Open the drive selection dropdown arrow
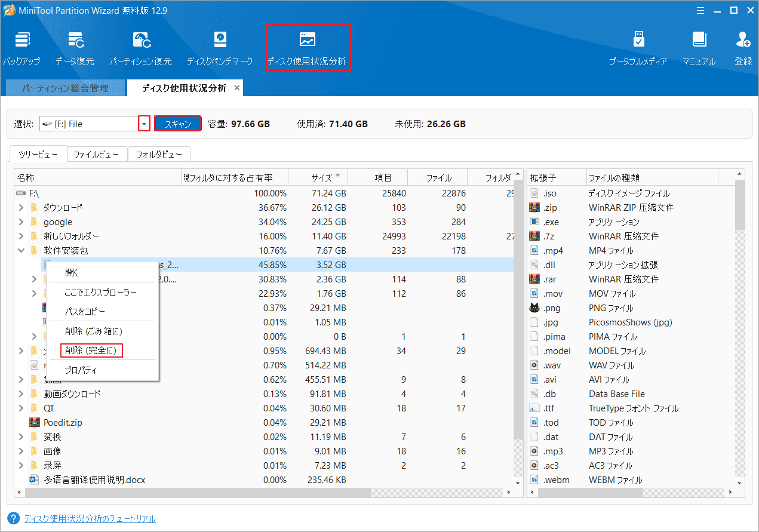 (x=144, y=124)
